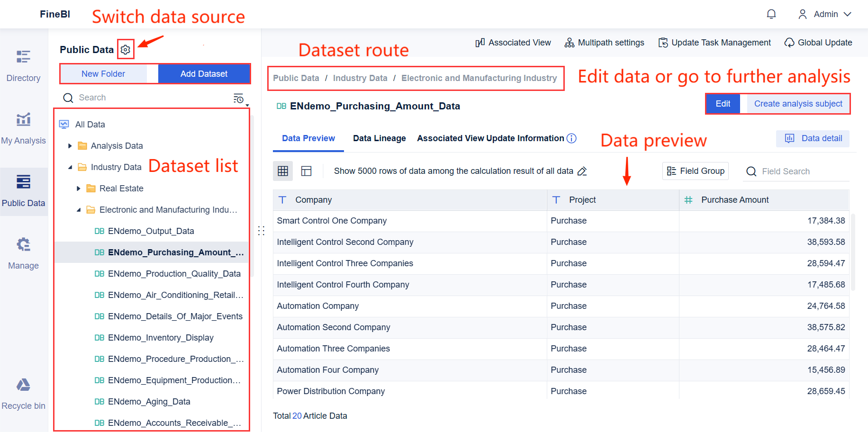
Task: Switch to grid table preview view
Action: [283, 171]
